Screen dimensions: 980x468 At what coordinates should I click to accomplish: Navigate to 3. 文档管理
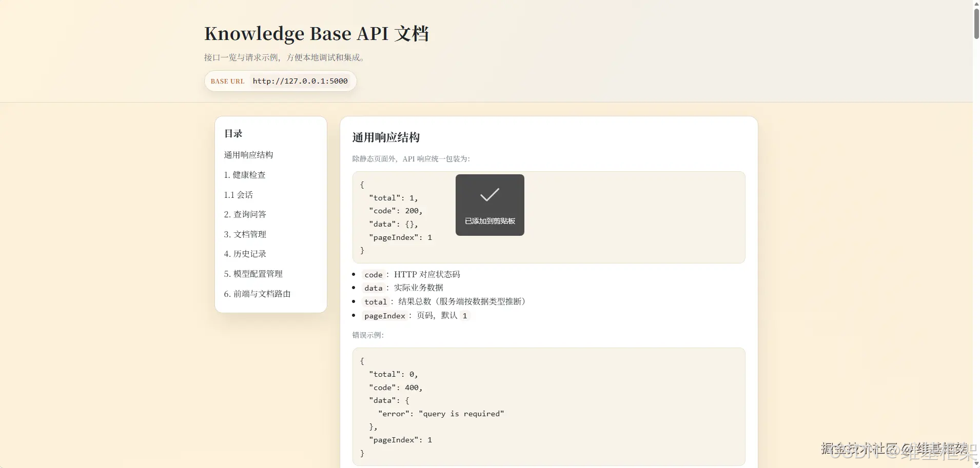click(x=245, y=234)
